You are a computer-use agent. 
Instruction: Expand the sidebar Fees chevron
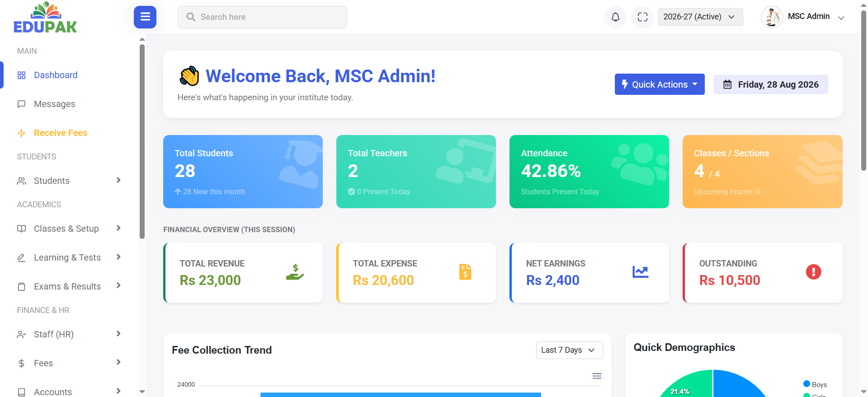pyautogui.click(x=118, y=362)
